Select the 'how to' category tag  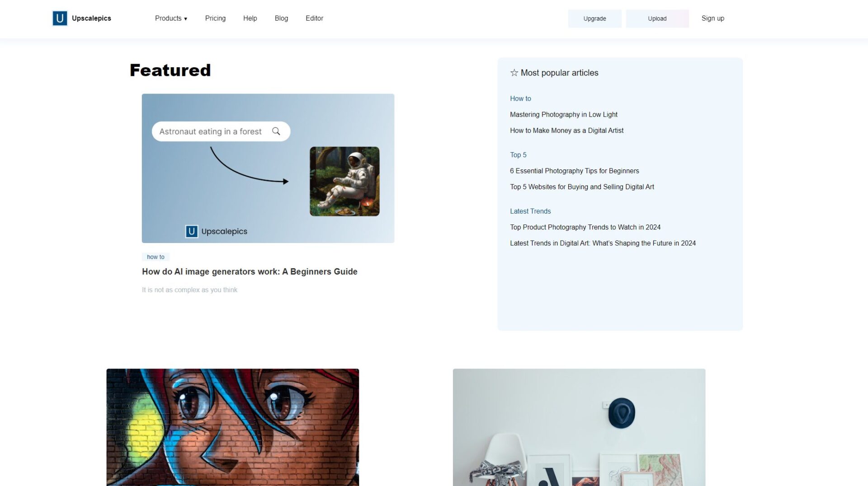(156, 257)
